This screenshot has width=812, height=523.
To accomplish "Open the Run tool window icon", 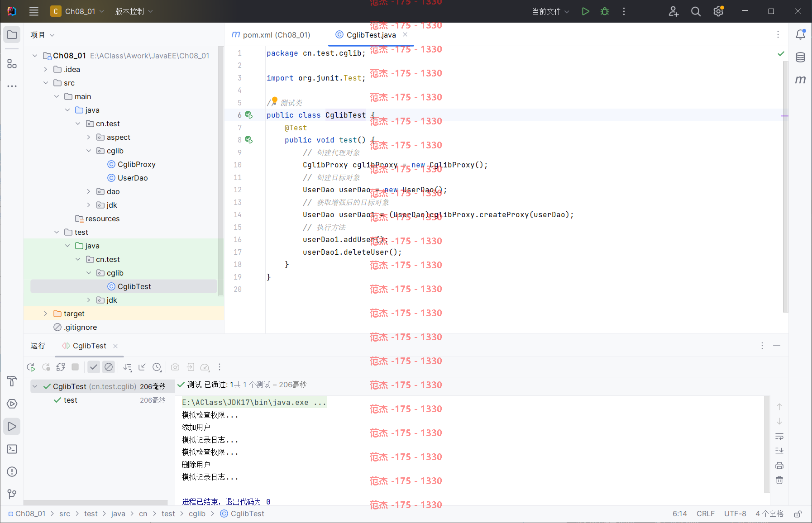I will pos(12,426).
